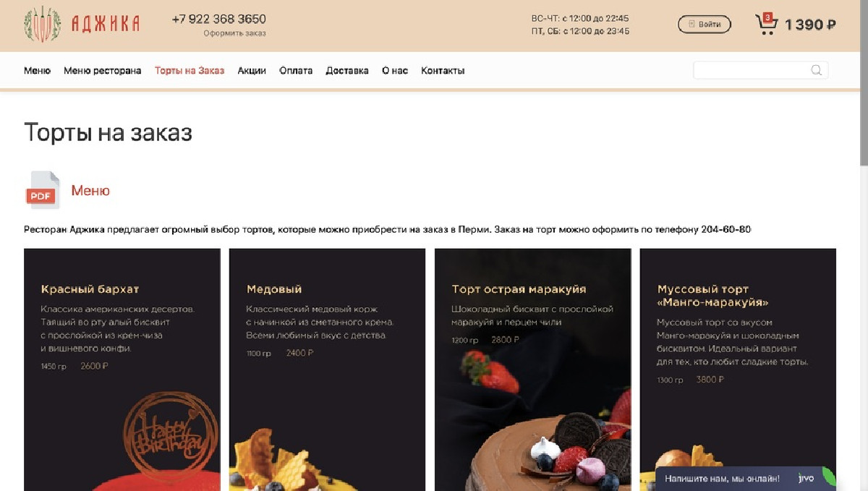Viewport: 868px width, 491px height.
Task: Open the Красный бархат cake card
Action: [122, 370]
